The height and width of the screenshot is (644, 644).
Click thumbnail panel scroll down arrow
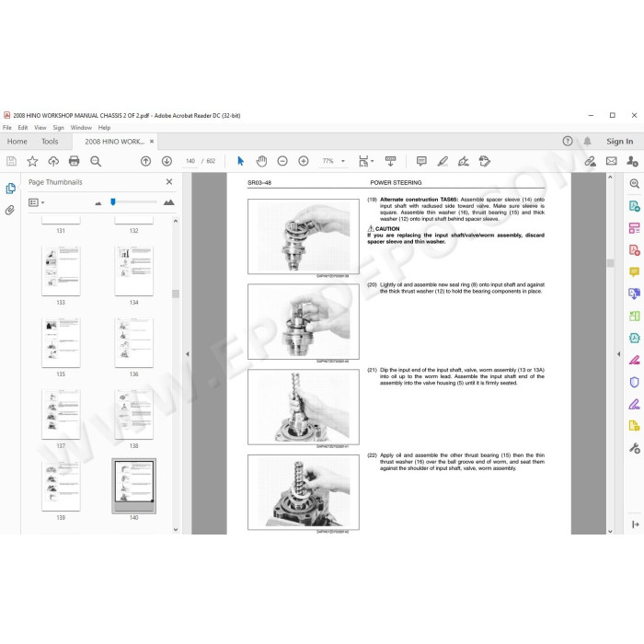click(176, 529)
